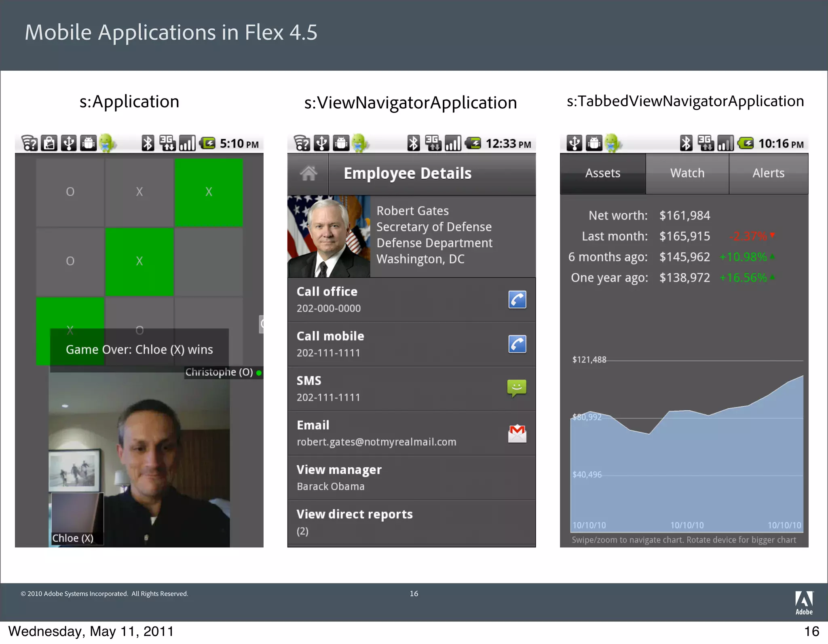
Task: Tap the top-middle X tic-tac-toe cell
Action: [139, 192]
